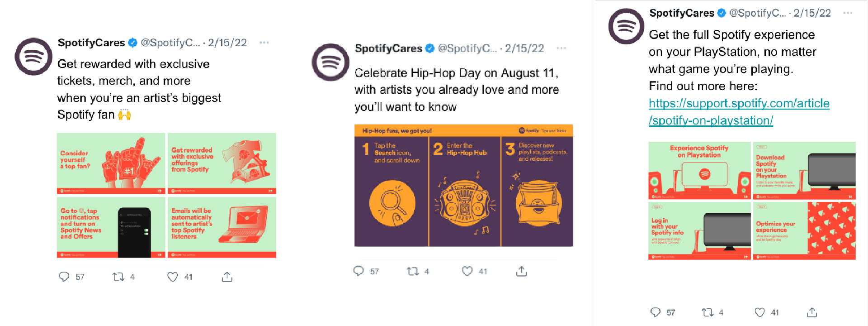Image resolution: width=868 pixels, height=326 pixels.
Task: Open SpotifyCares avatar on PlayStation tweet
Action: click(x=626, y=26)
